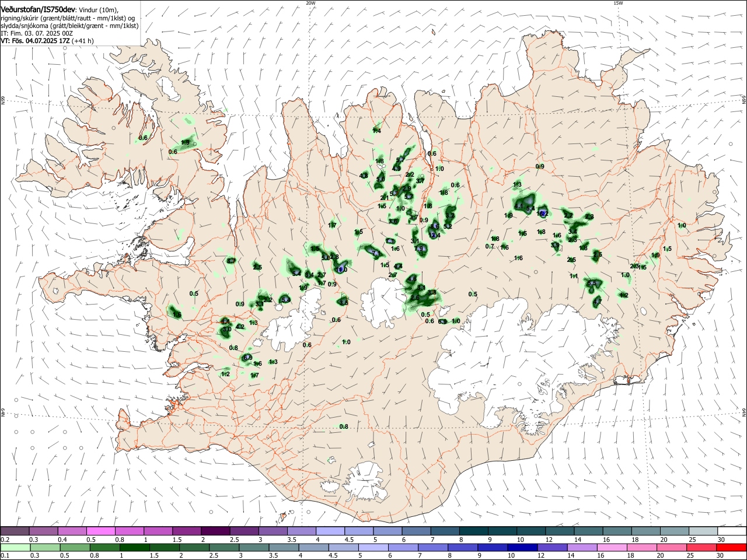Click the 3.9 precipitation value
Image resolution: width=747 pixels, height=560 pixels.
(x=554, y=246)
